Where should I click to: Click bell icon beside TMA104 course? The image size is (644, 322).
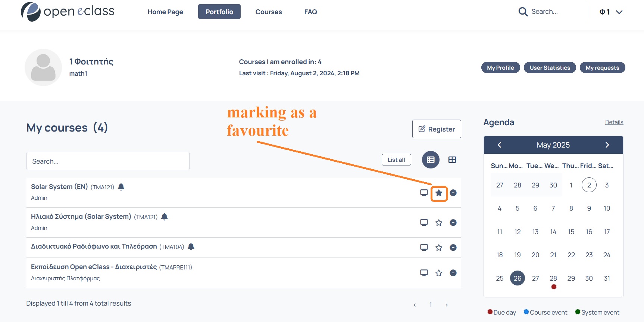tap(191, 246)
